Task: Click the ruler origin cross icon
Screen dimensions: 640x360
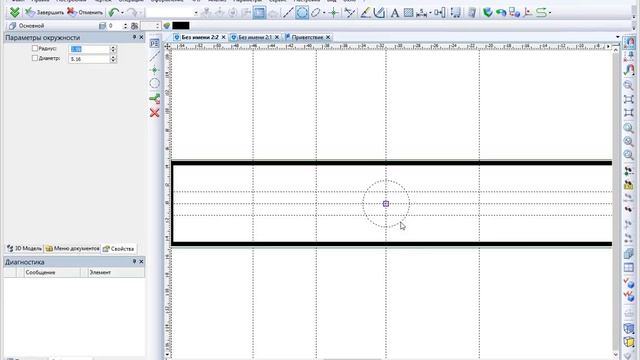Action: point(167,46)
